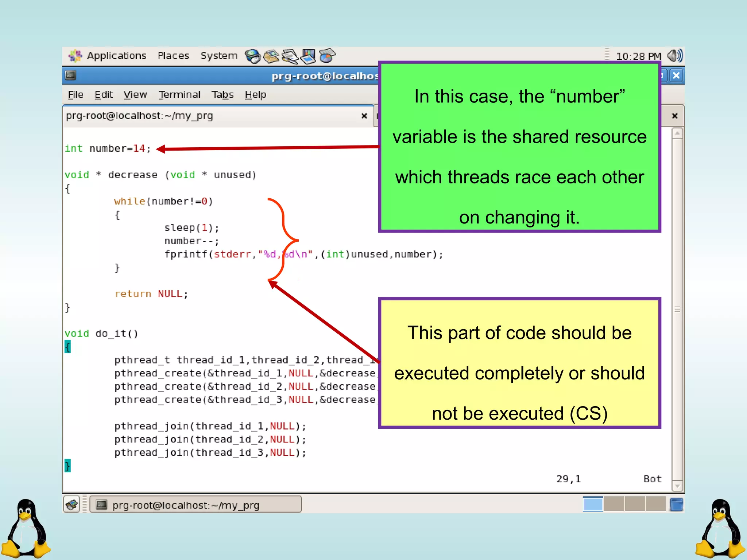
Task: Click the 'pthread_join(thread_id_1,NULL);' line
Action: click(210, 426)
